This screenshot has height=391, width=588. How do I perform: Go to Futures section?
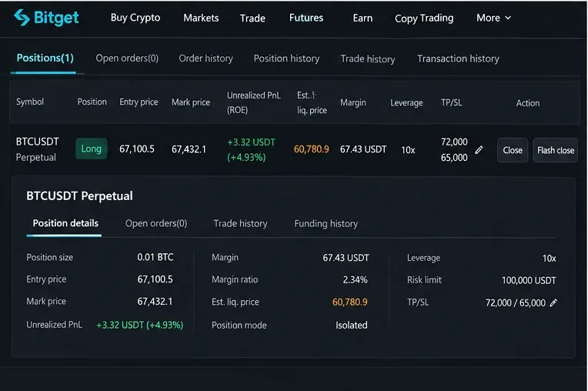point(306,18)
